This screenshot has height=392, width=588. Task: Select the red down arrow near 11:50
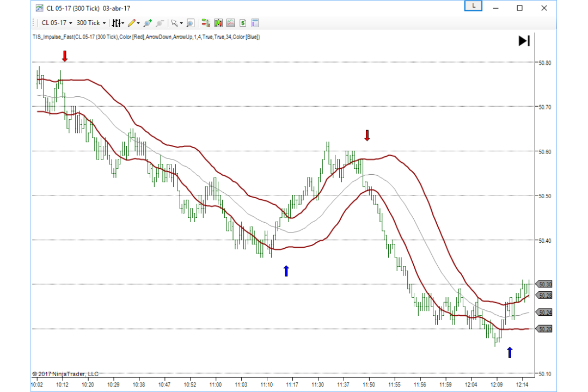[x=367, y=136]
